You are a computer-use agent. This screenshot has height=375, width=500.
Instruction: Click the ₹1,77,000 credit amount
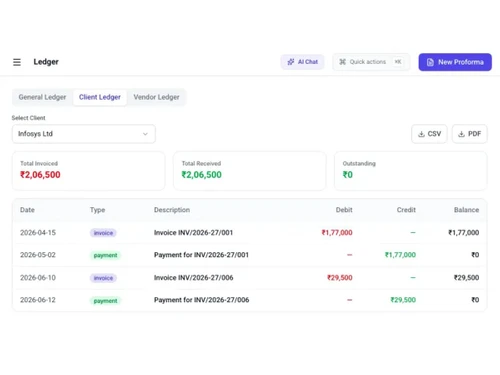(400, 255)
